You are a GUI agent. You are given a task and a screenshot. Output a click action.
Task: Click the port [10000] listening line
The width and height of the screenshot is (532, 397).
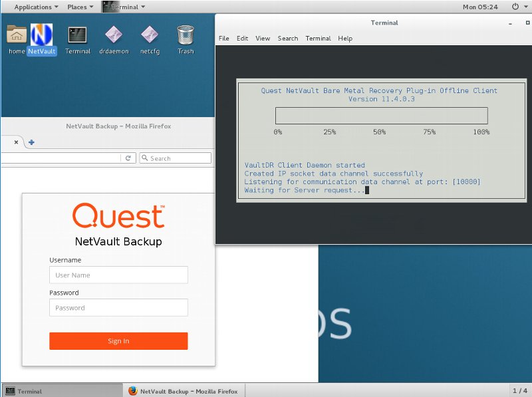coord(362,182)
